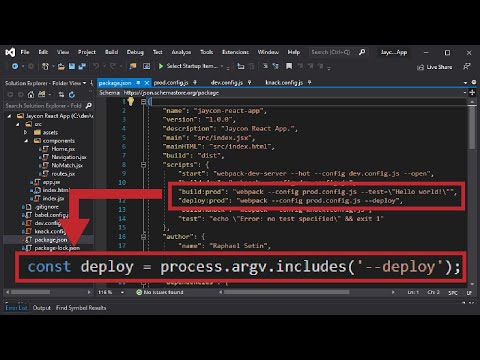Viewport: 480px width, 360px height.
Task: Click the Save All icon
Action: [x=82, y=66]
